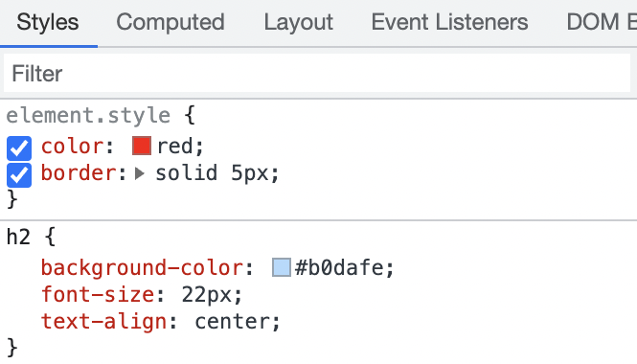Select the Event Listeners tab
This screenshot has width=637, height=364.
coord(449,22)
